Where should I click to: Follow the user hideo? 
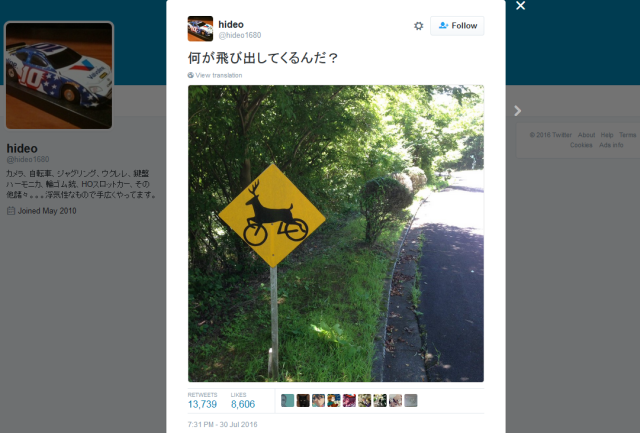(x=457, y=26)
